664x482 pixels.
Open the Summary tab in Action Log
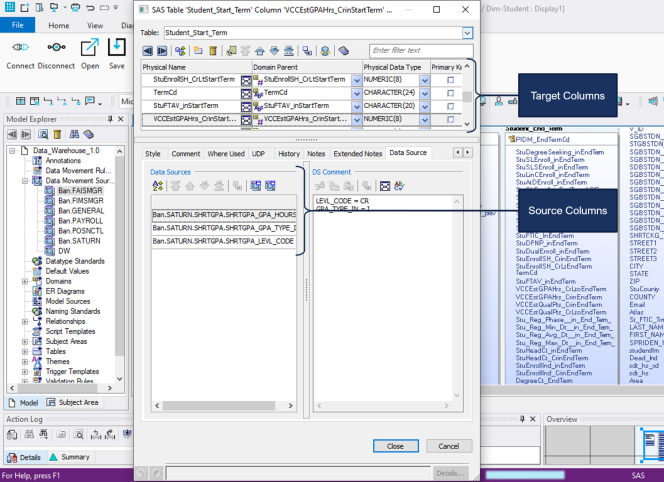coord(70,457)
